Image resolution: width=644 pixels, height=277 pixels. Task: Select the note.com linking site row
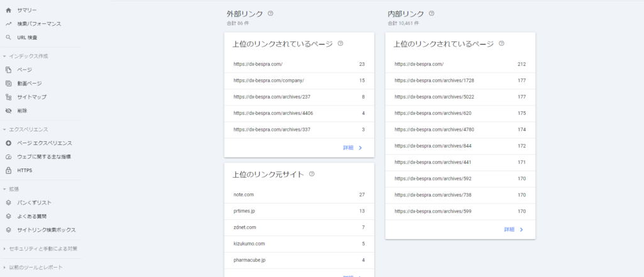pos(299,195)
